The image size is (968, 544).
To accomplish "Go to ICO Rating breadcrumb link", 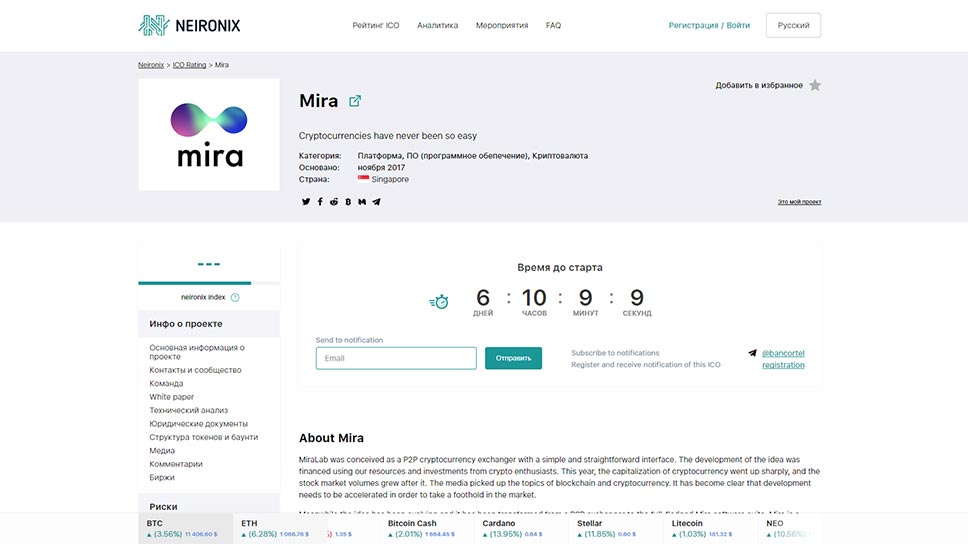I will (190, 65).
